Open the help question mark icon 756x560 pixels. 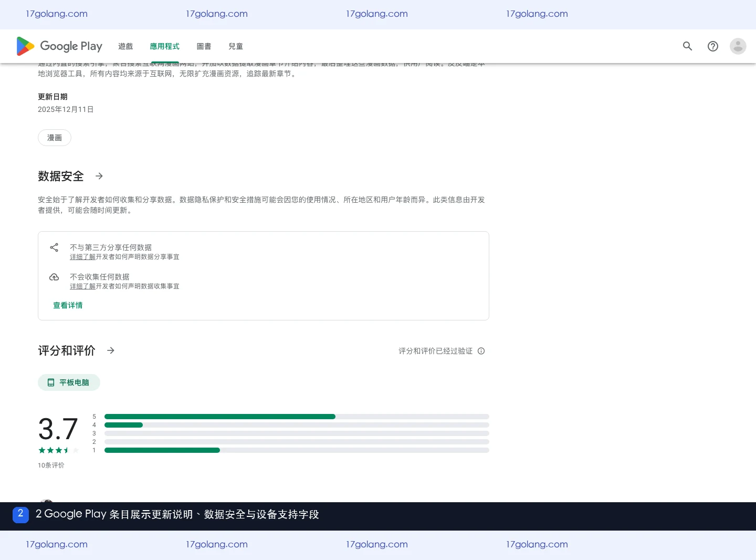tap(713, 46)
